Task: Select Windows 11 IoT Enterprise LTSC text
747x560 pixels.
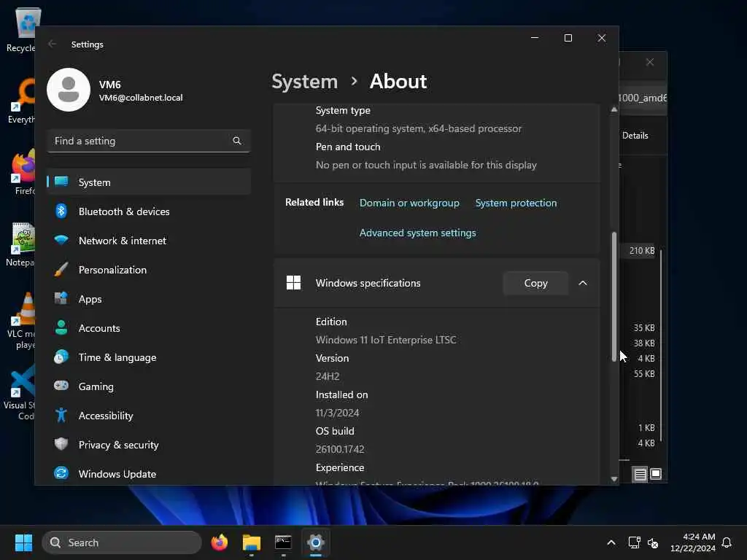Action: point(385,340)
